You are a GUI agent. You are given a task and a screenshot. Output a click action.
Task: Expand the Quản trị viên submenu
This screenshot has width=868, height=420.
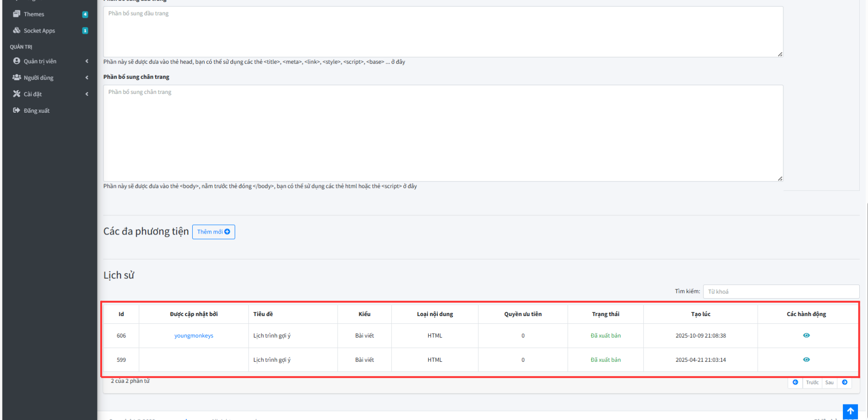(86, 61)
